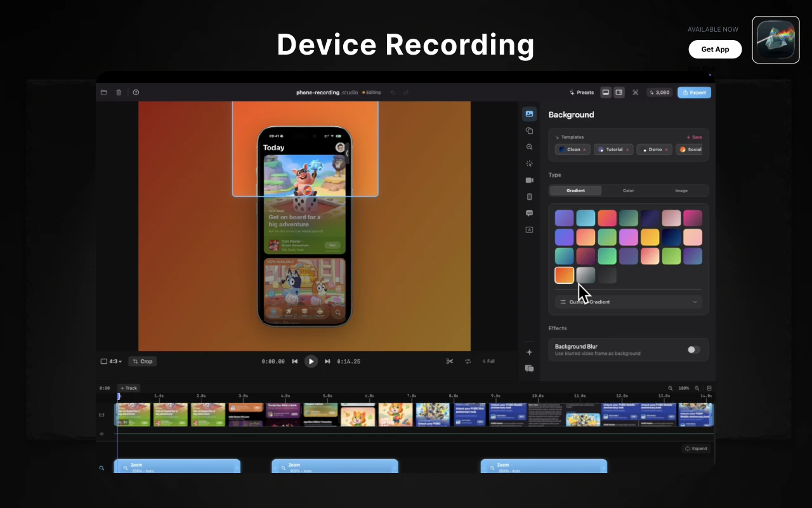Click the video track icon left of clips
Screen dimensions: 812x508
[101, 415]
